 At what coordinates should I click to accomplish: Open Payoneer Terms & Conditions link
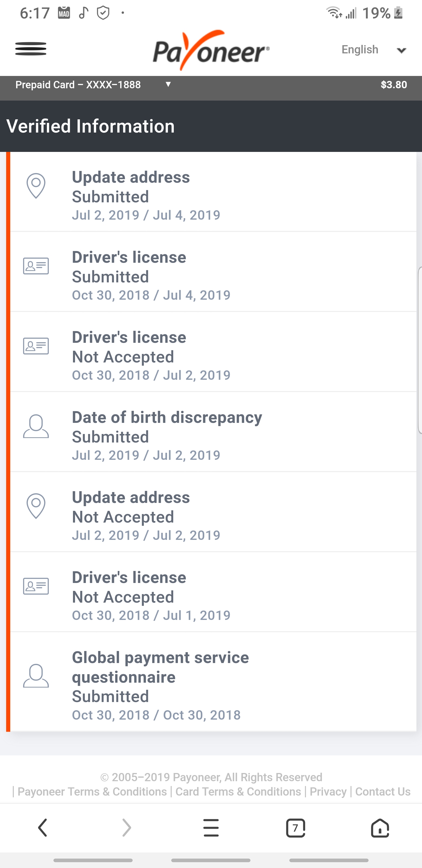pos(92,791)
